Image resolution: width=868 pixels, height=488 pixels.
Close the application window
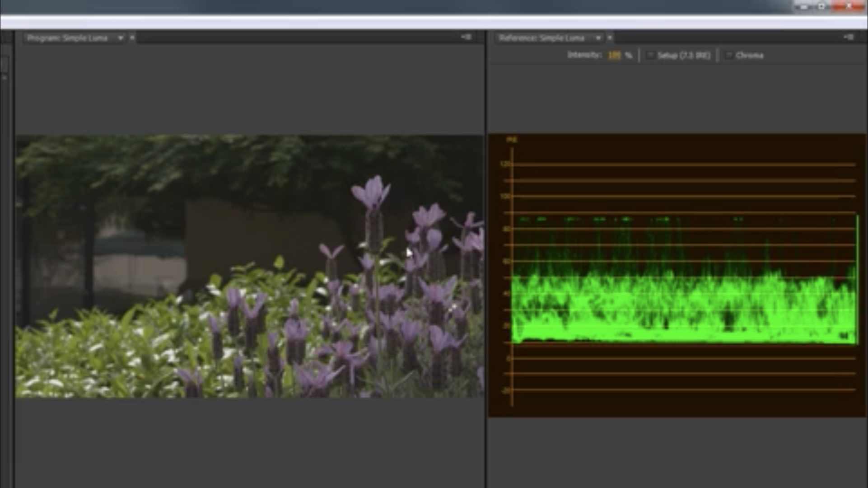click(x=848, y=6)
